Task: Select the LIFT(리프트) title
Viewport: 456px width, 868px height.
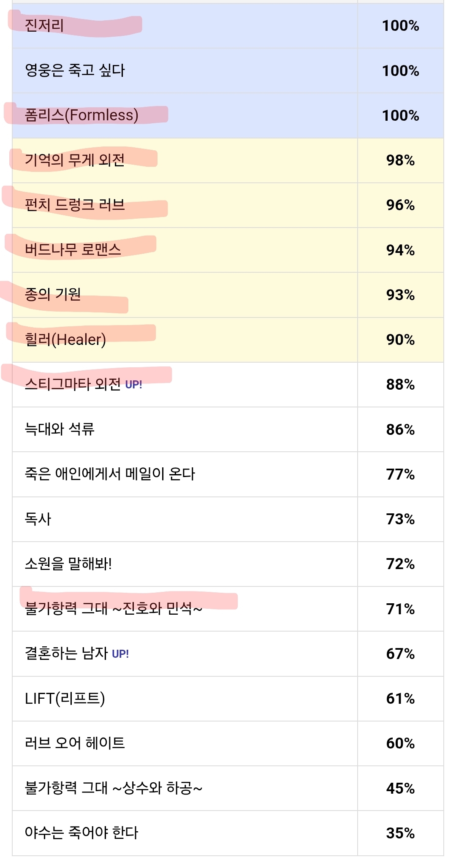Action: (65, 698)
